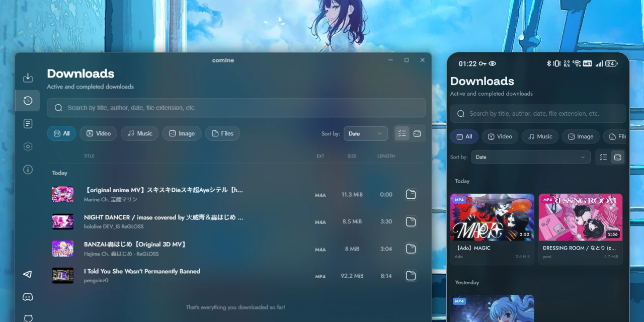Click the phone eye status icon
Viewport: 644px width, 322px height.
pos(492,63)
